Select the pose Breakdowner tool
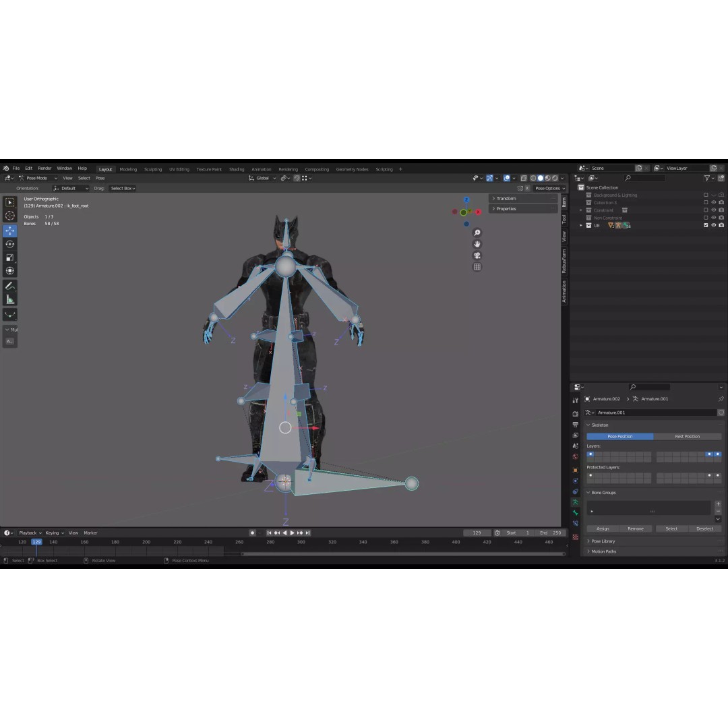 click(9, 315)
